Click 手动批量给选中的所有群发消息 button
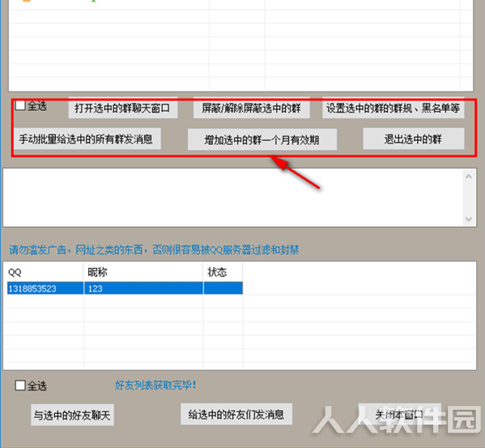485x448 pixels. point(87,139)
